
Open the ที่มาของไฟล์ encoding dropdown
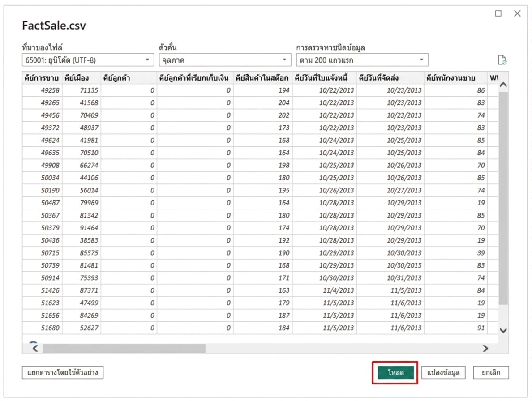(88, 60)
